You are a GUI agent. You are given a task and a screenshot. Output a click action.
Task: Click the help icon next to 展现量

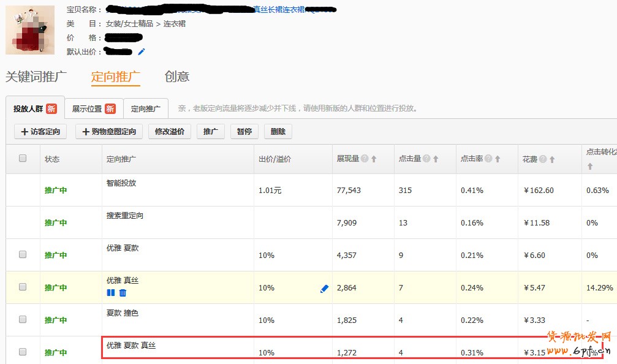tap(365, 159)
